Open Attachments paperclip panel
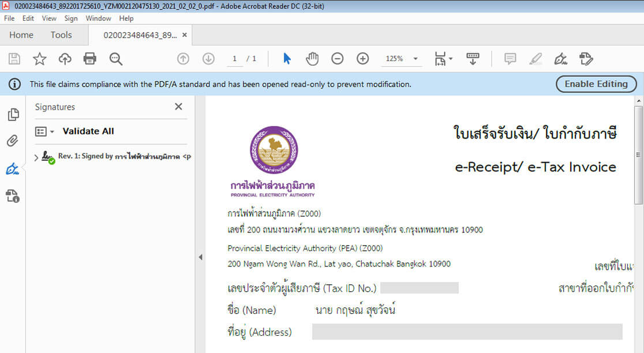The height and width of the screenshot is (353, 644). point(13,141)
